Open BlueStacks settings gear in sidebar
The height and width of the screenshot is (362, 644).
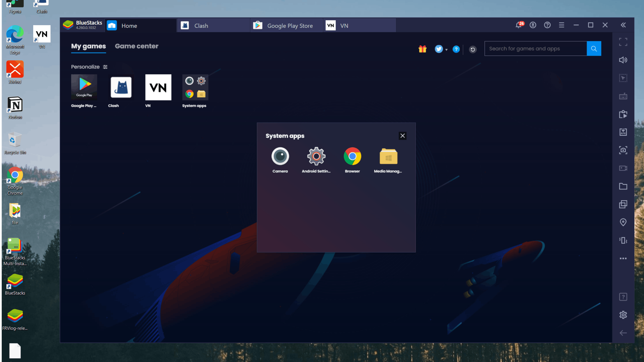click(x=623, y=315)
